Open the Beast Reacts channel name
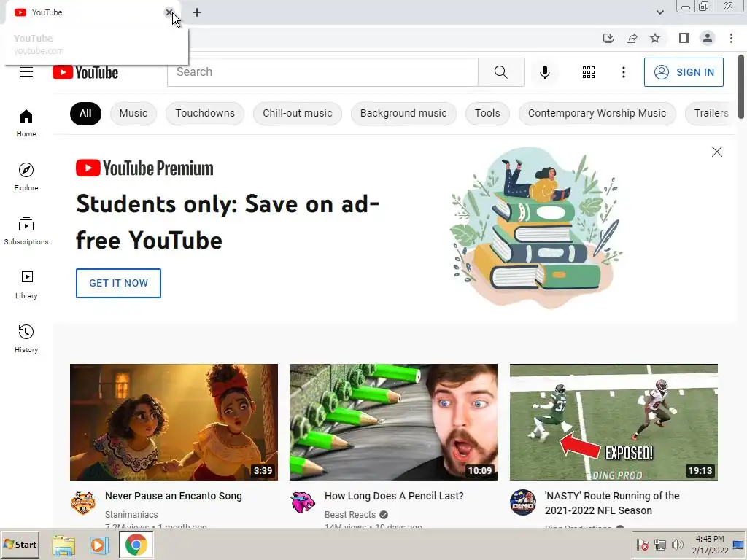Image resolution: width=747 pixels, height=560 pixels. coord(350,514)
